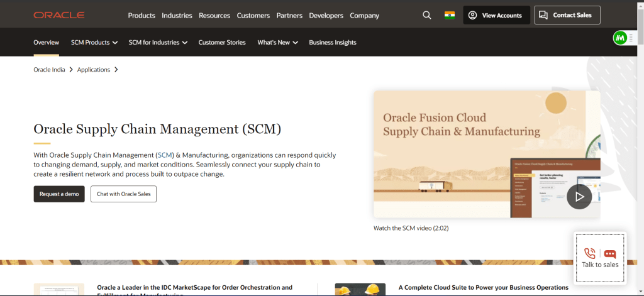Click the IDC MarketScape article thumbnail
644x296 pixels.
pos(59,290)
